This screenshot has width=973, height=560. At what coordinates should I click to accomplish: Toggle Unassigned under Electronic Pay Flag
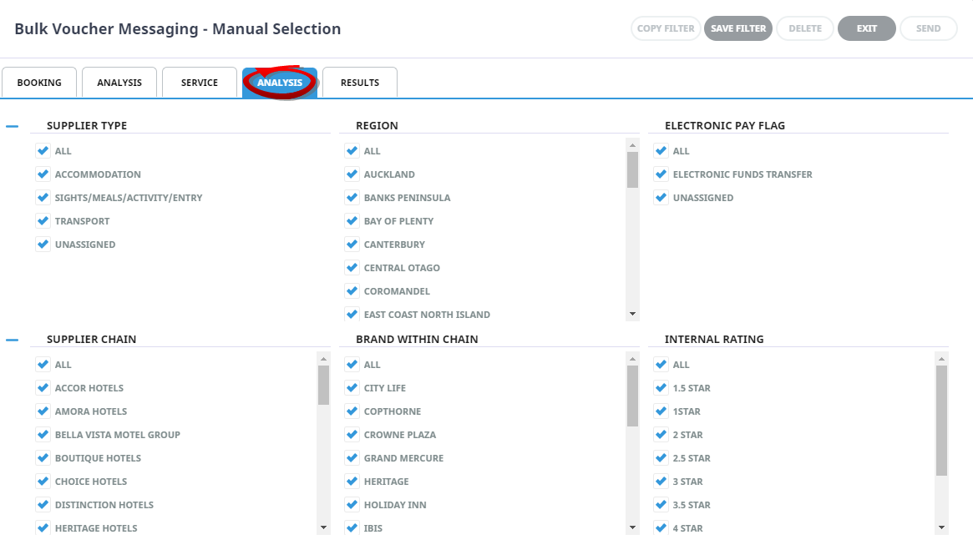661,198
